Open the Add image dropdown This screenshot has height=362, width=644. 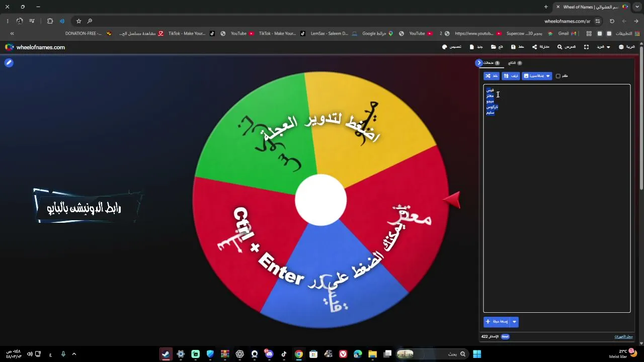pos(537,76)
